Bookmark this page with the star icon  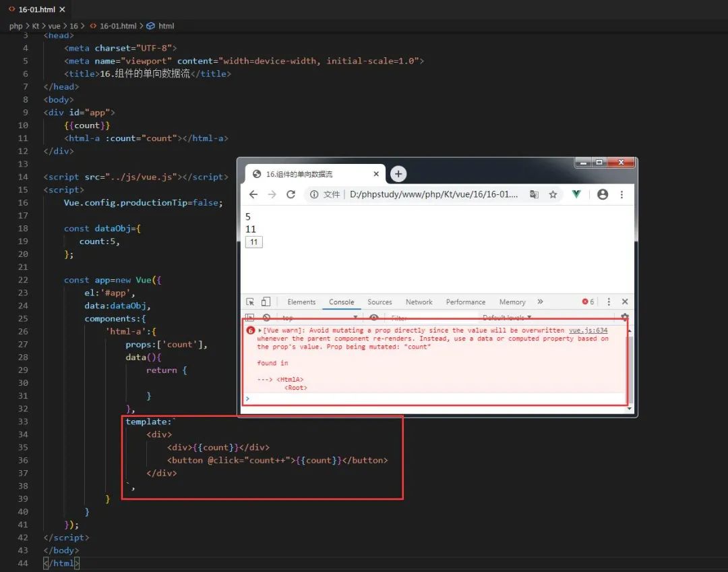click(x=553, y=194)
